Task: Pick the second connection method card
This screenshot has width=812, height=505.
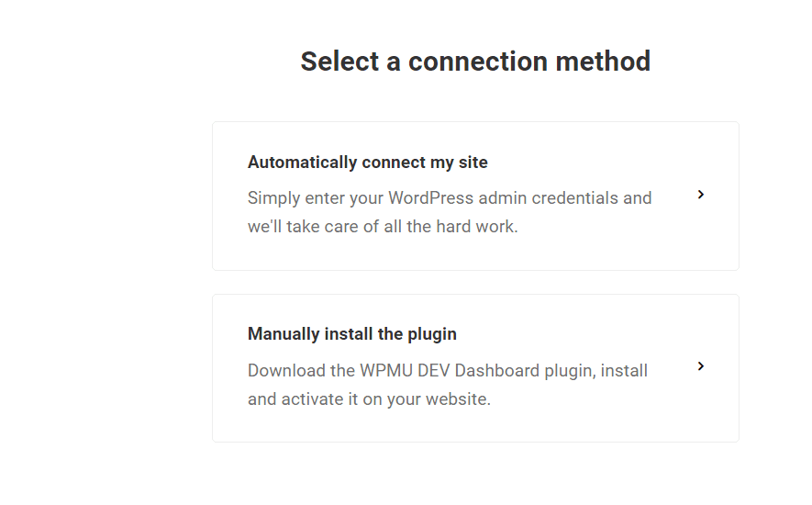Action: tap(475, 367)
